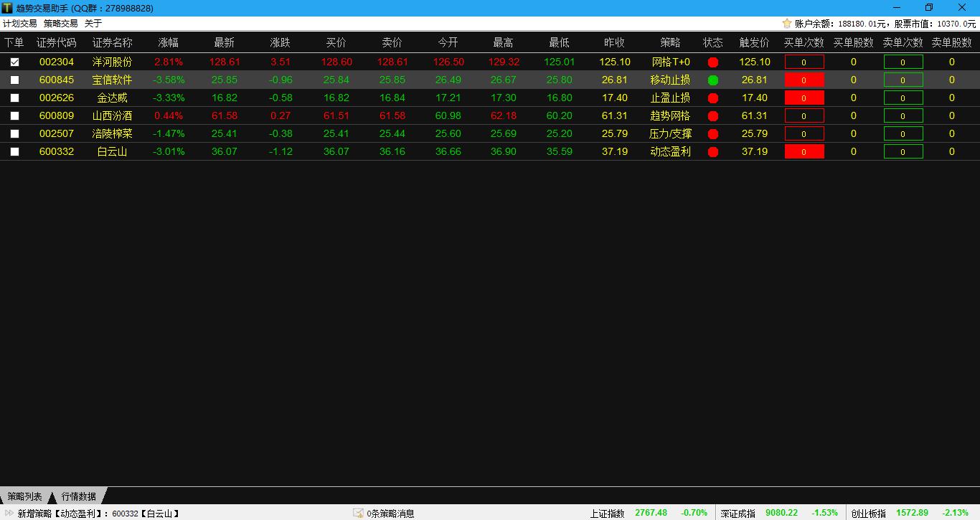
Task: Click the app logo icon in title bar
Action: tap(7, 8)
